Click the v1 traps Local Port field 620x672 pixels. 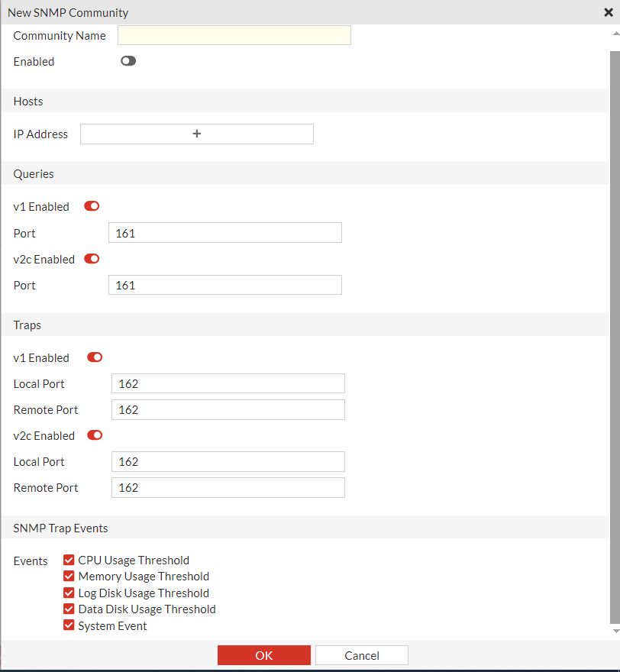tap(228, 383)
